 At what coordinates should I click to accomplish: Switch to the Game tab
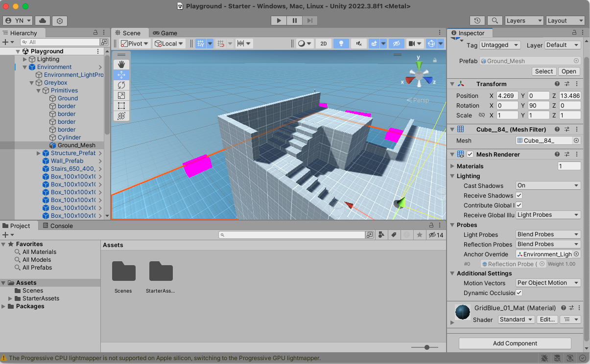(165, 33)
